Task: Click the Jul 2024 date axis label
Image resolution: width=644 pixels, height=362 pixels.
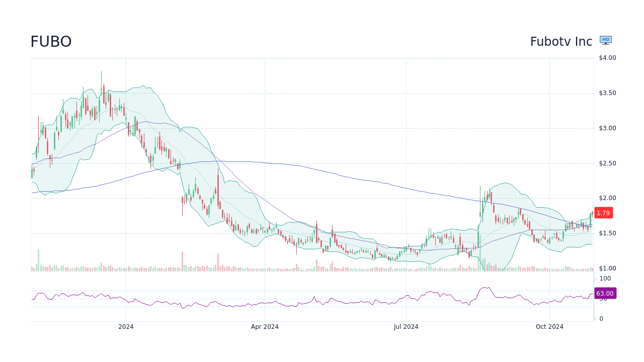Action: click(x=406, y=327)
